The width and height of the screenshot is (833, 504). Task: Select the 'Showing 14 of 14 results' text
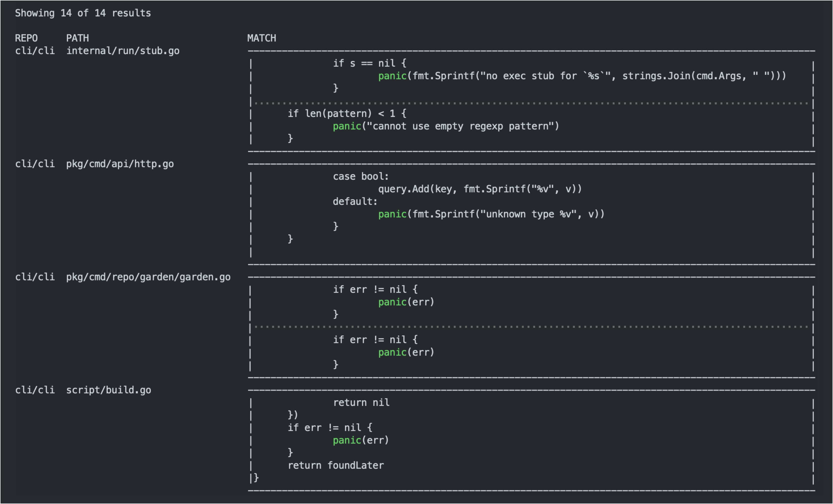(x=83, y=13)
